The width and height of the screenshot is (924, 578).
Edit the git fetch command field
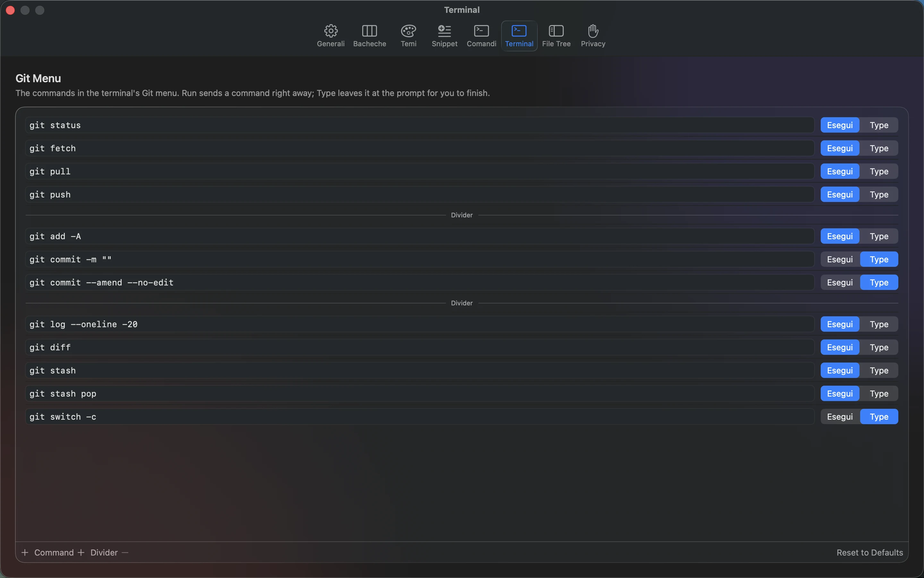point(420,148)
